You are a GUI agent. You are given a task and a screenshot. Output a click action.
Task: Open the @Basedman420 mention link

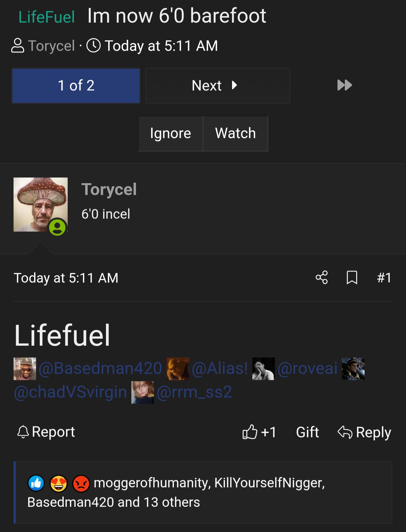tap(100, 368)
